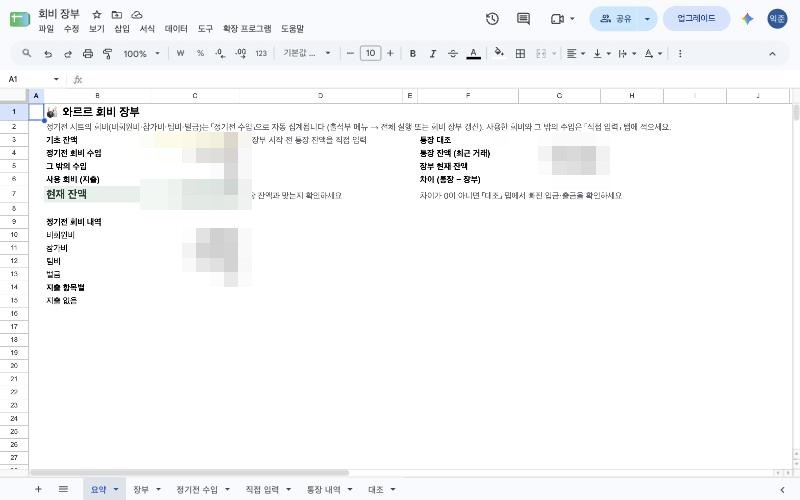This screenshot has width=800, height=500.
Task: Start a meeting with camera icon
Action: pos(557,19)
